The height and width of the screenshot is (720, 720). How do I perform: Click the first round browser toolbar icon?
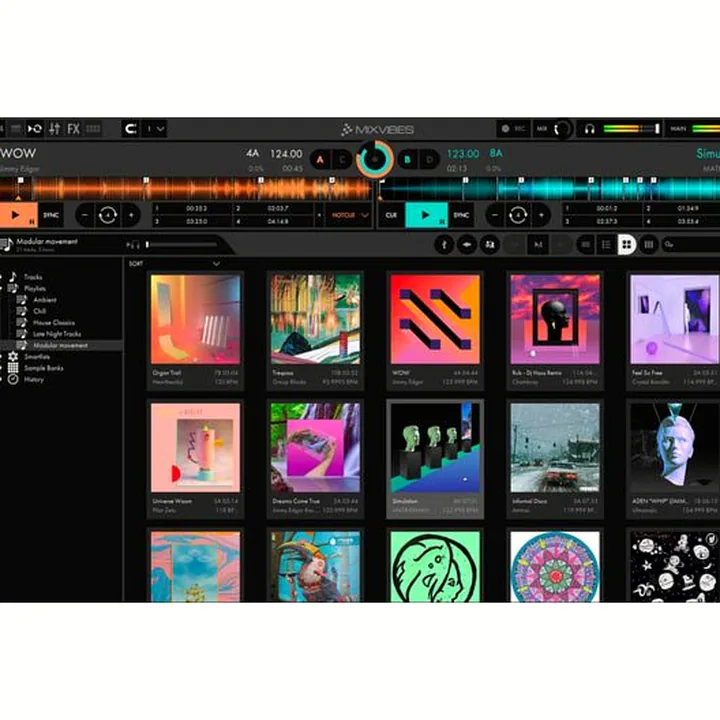coord(444,245)
